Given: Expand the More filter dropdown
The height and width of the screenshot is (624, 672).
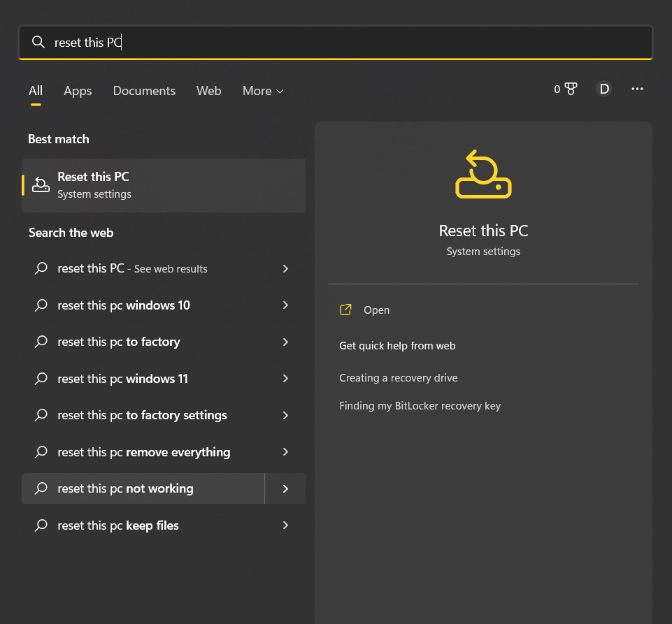Looking at the screenshot, I should [x=263, y=91].
